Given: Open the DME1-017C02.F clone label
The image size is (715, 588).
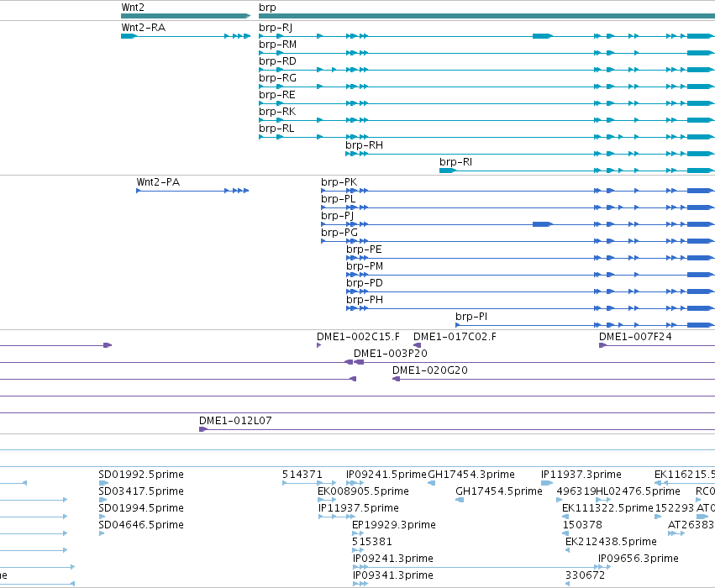Looking at the screenshot, I should coord(455,337).
